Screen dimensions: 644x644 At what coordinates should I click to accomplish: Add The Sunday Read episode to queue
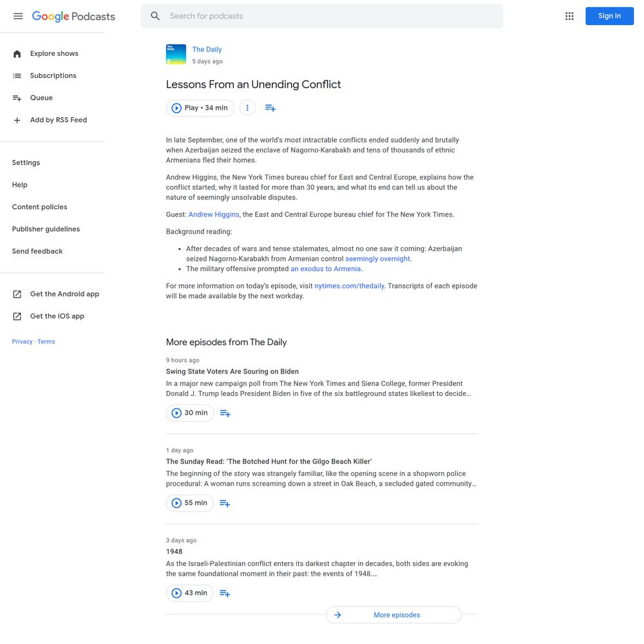click(225, 503)
